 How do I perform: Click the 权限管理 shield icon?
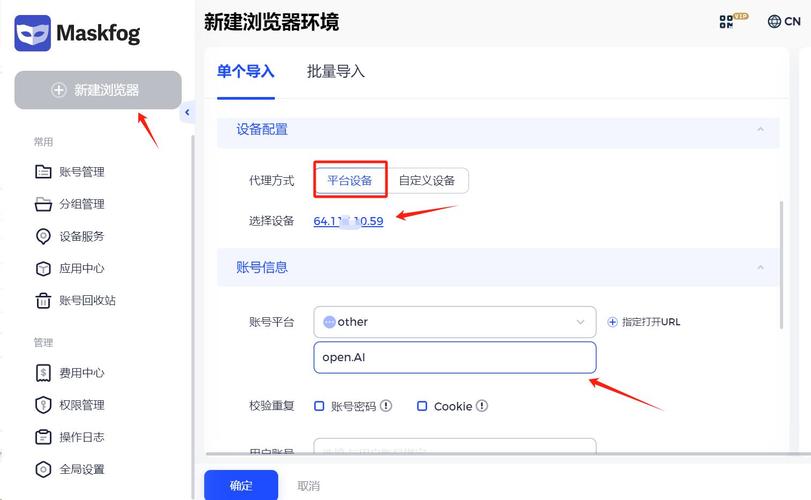43,405
